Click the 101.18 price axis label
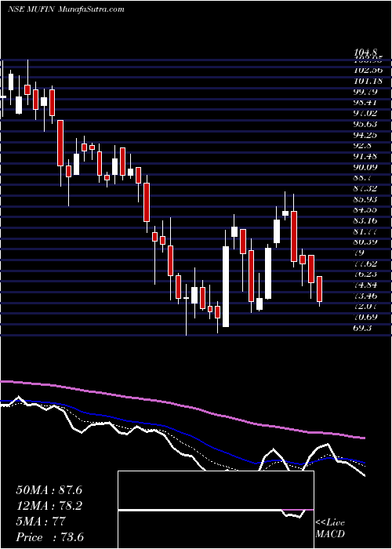The height and width of the screenshot is (549, 392). 368,81
